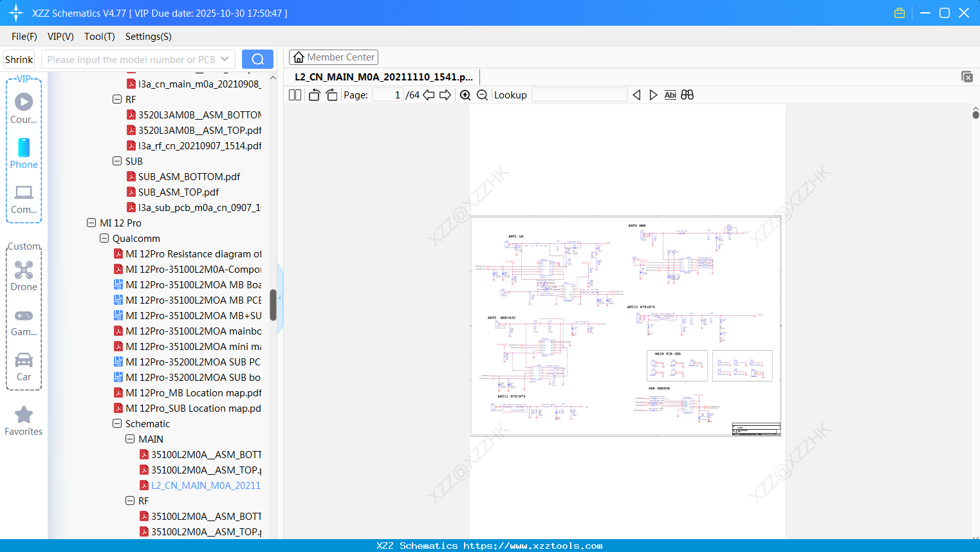Viewport: 980px width, 552px height.
Task: Open l3a_rf_cn_20210907_1514.pdf
Action: pyautogui.click(x=194, y=145)
